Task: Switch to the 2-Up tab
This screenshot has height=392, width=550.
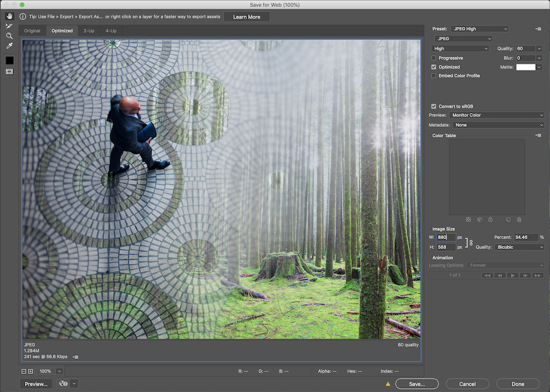Action: [88, 30]
